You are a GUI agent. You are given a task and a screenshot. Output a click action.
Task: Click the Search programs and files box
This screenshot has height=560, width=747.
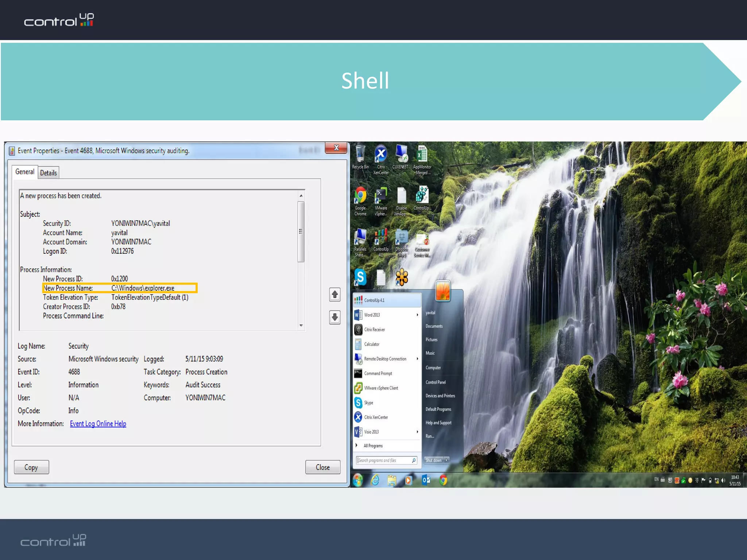(x=384, y=460)
